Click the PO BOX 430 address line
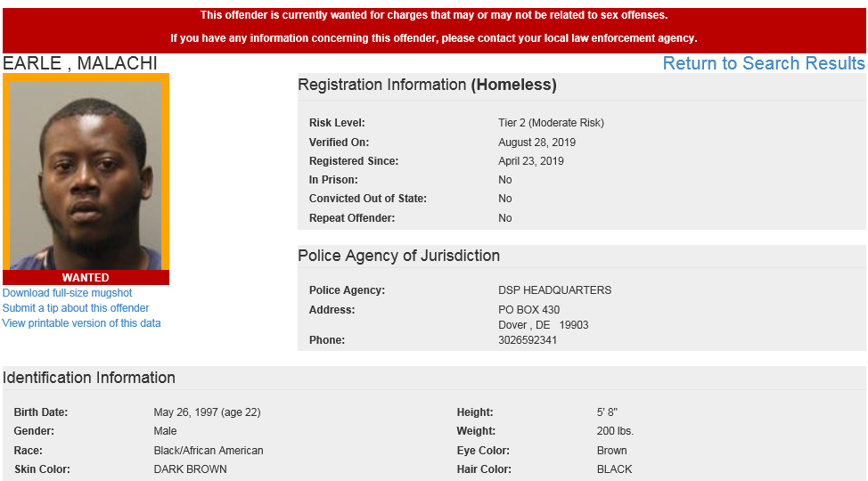 pos(529,310)
